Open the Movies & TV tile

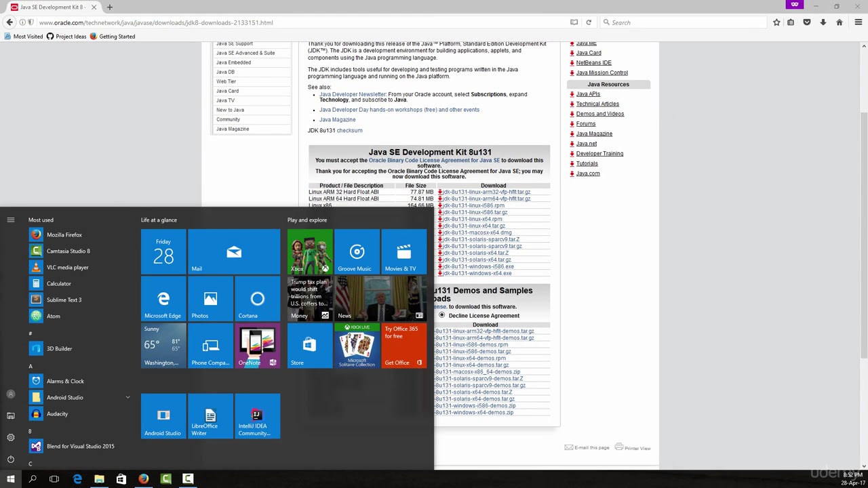403,251
